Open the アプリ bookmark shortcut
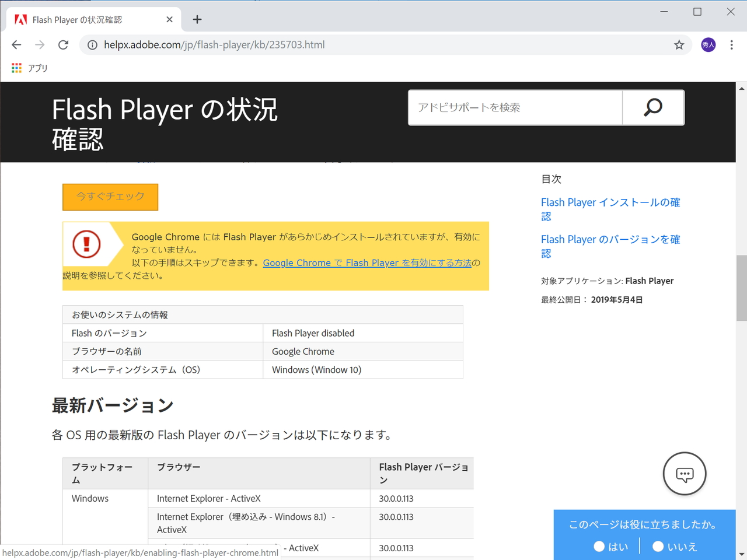Screen dimensions: 747x560 point(29,68)
